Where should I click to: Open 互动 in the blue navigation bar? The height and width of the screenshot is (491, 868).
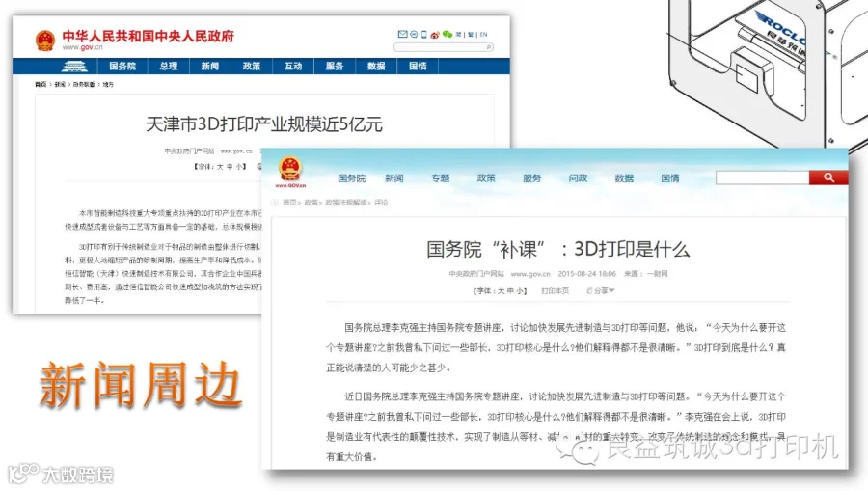click(x=293, y=67)
